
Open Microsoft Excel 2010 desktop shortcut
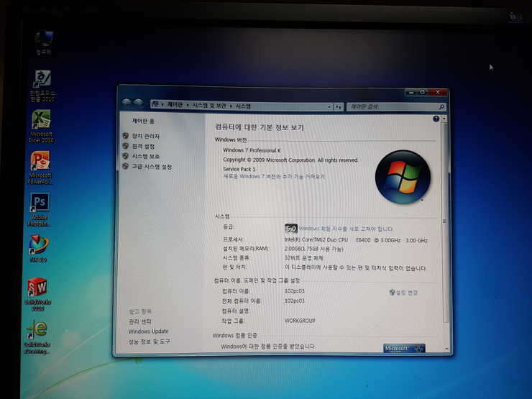41,127
